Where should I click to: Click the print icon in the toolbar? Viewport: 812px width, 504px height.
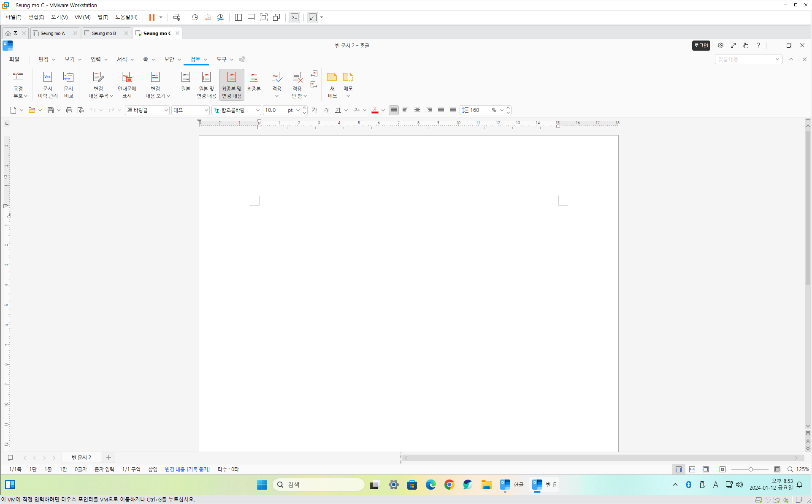pos(69,110)
